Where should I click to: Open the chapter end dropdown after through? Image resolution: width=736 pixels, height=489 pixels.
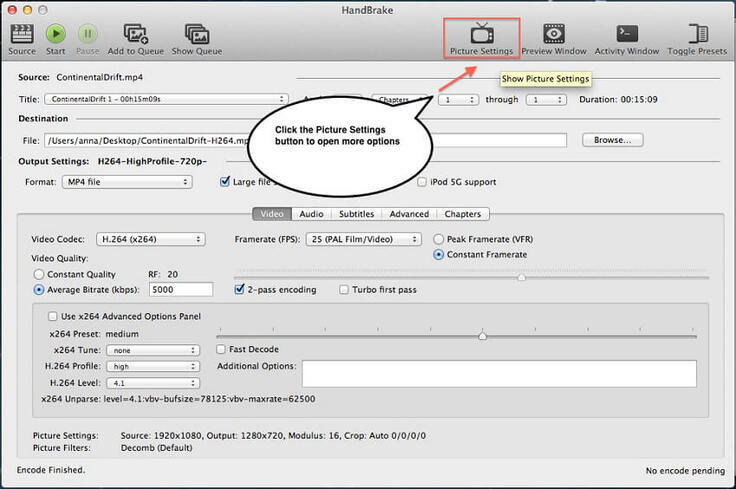tap(546, 99)
